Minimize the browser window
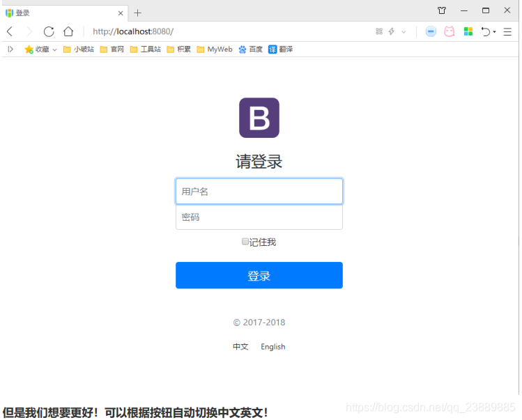The height and width of the screenshot is (420, 522). click(464, 10)
